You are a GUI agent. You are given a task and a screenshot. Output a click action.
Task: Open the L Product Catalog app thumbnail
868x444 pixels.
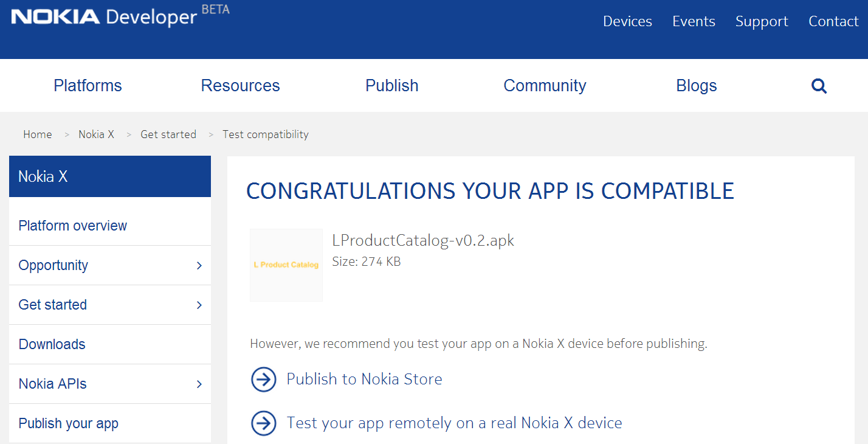(286, 265)
